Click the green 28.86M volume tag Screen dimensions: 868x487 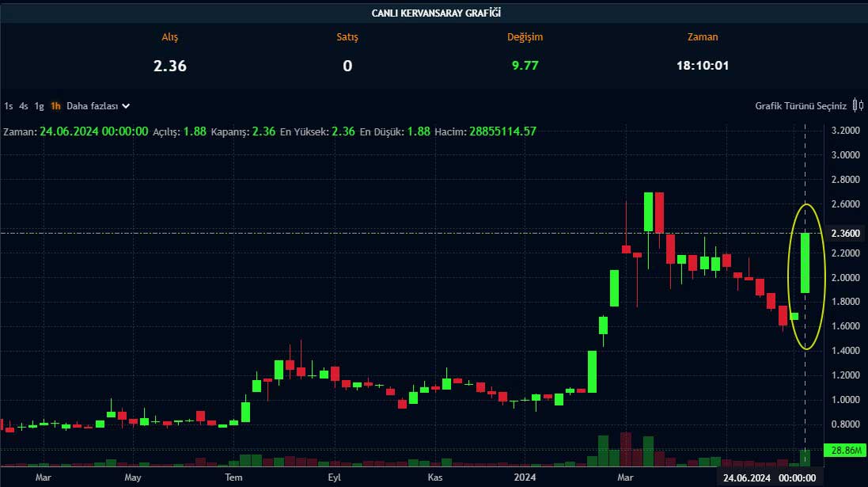click(x=845, y=451)
